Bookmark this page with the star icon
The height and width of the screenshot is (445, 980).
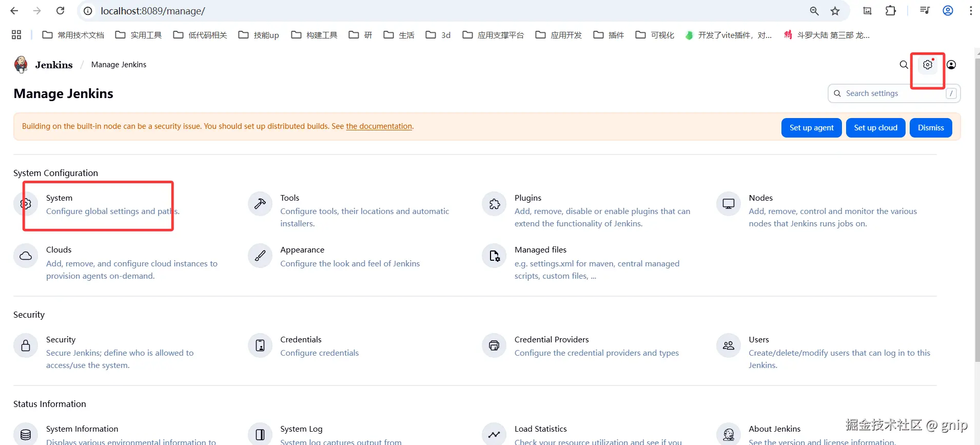[835, 11]
